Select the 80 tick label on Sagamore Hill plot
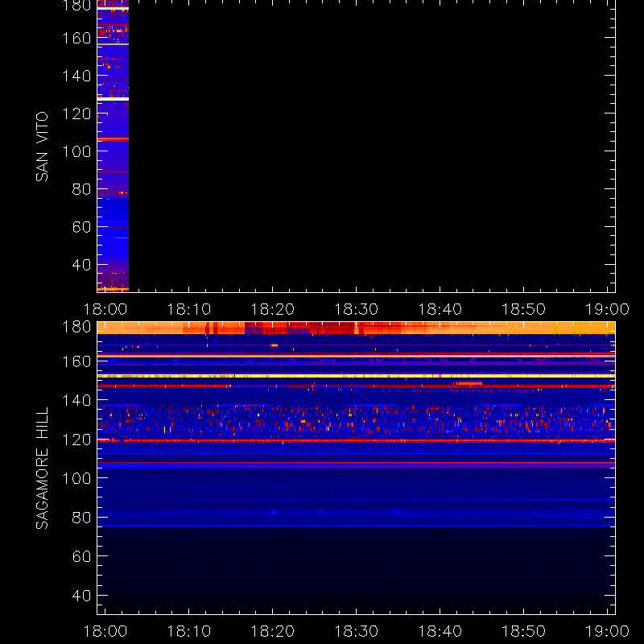The width and height of the screenshot is (644, 644). click(81, 518)
